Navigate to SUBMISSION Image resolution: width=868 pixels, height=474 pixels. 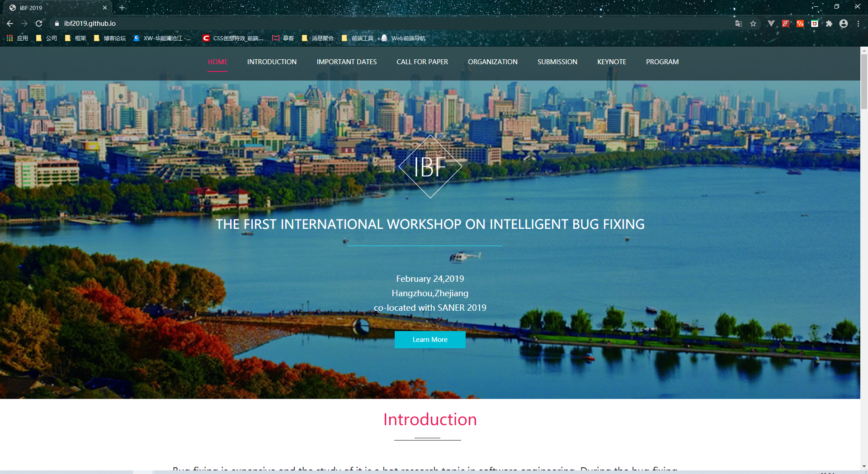pos(557,62)
